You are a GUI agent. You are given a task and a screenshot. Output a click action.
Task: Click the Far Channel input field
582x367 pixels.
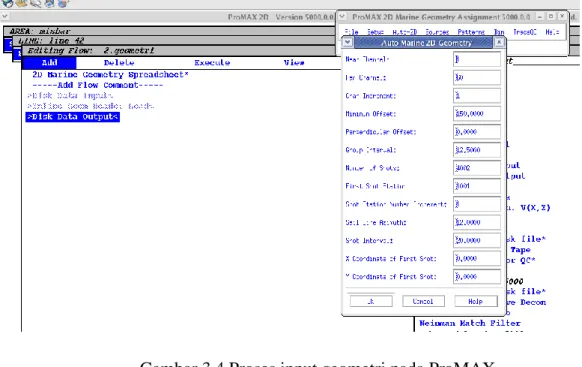477,77
